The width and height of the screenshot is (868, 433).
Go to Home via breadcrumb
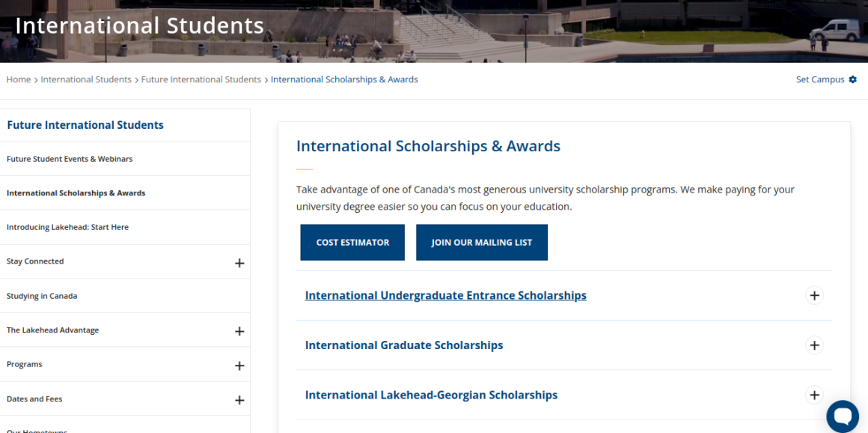pyautogui.click(x=18, y=79)
